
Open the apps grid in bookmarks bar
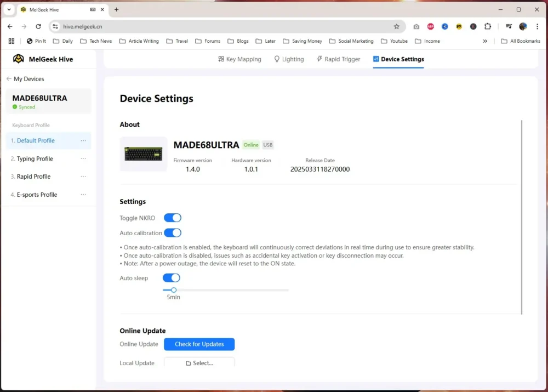point(12,41)
